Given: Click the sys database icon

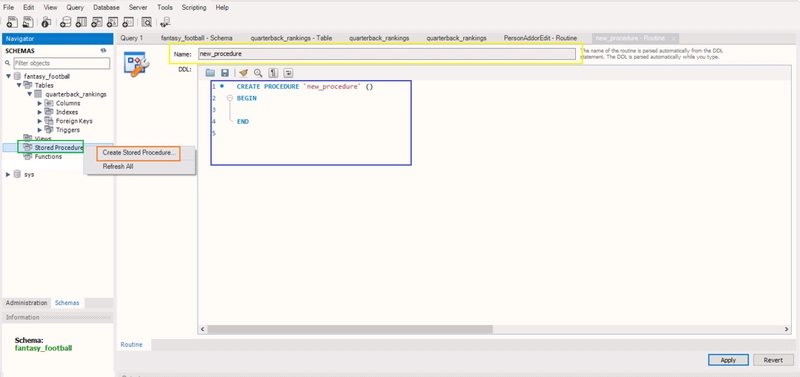Looking at the screenshot, I should [x=18, y=174].
